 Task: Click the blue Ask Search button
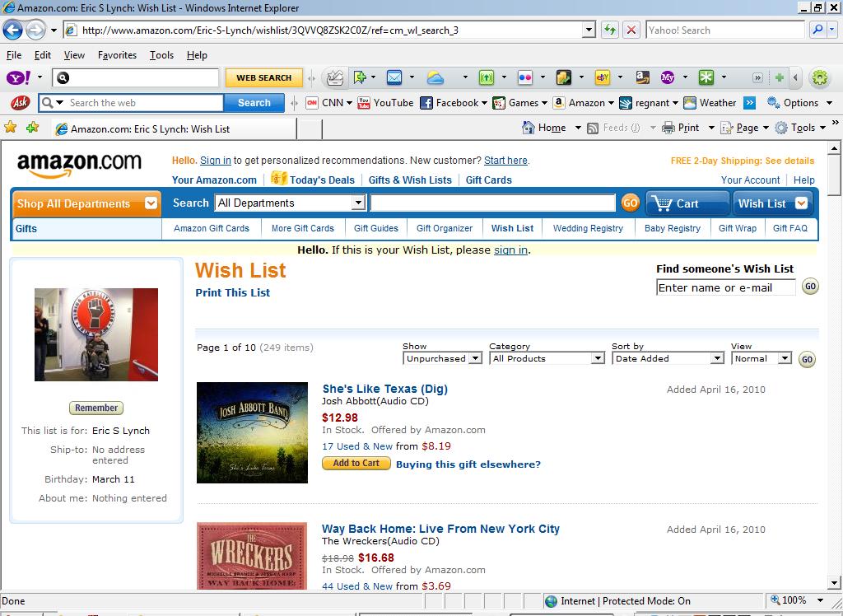254,103
